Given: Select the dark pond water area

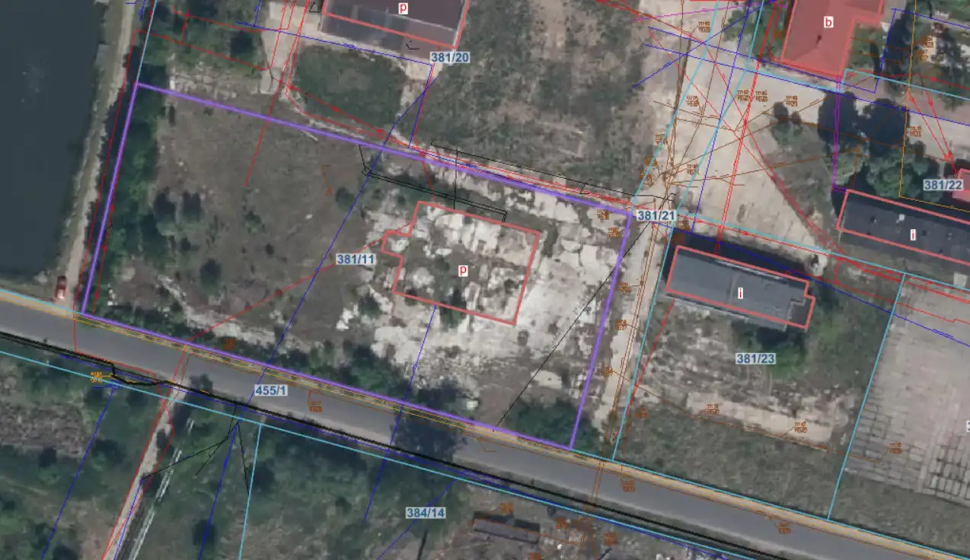Looking at the screenshot, I should click(42, 129).
